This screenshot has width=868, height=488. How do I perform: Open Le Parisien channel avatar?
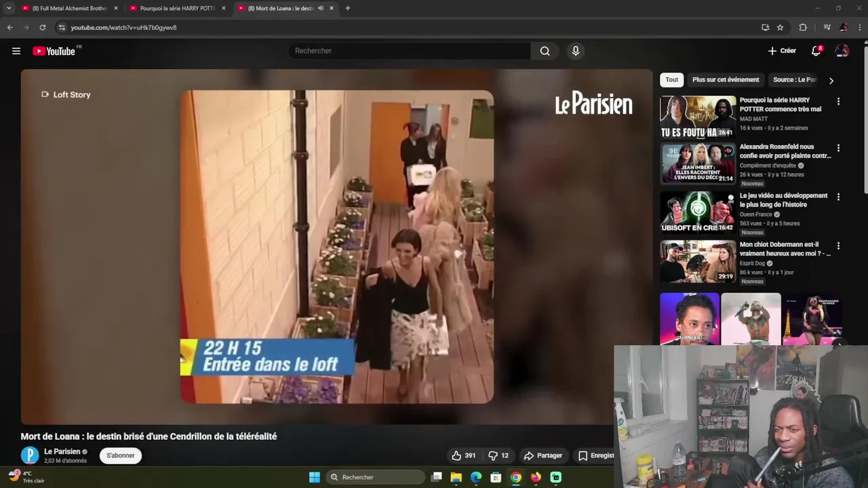[x=30, y=455]
